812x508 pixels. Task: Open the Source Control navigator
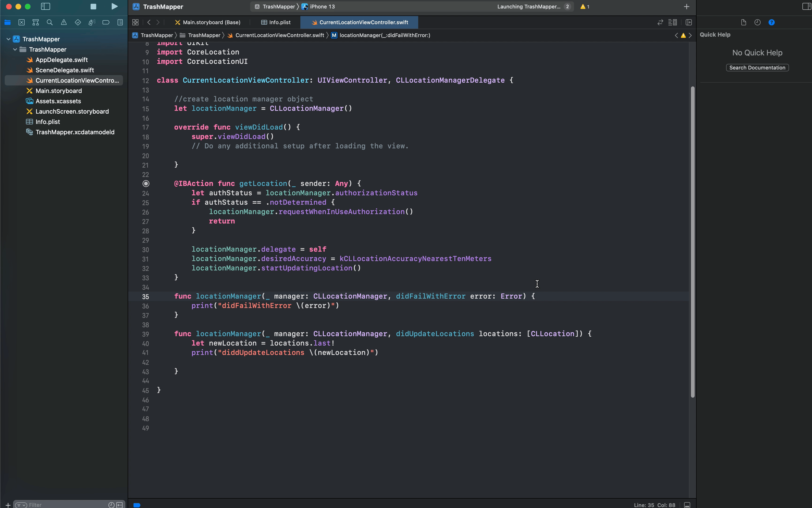pyautogui.click(x=22, y=22)
